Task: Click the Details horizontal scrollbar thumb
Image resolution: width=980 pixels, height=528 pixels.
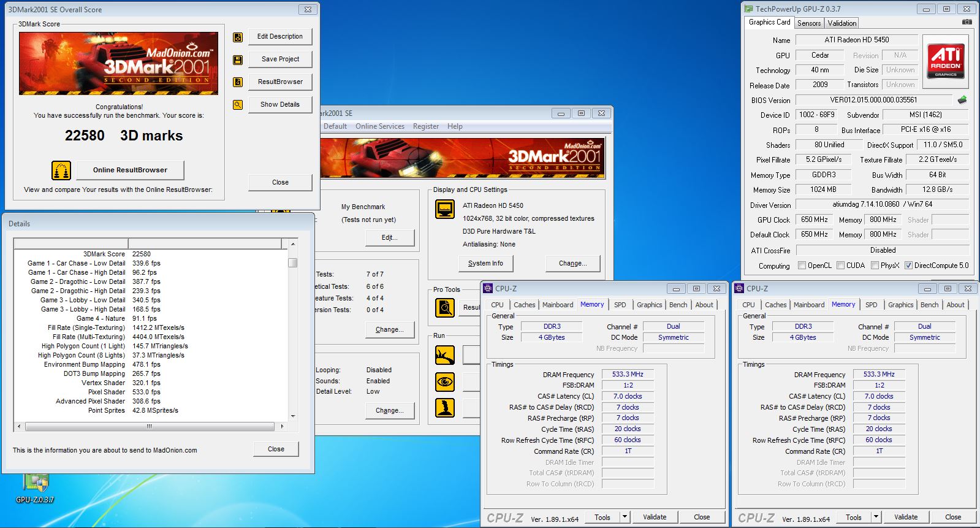Action: click(150, 426)
